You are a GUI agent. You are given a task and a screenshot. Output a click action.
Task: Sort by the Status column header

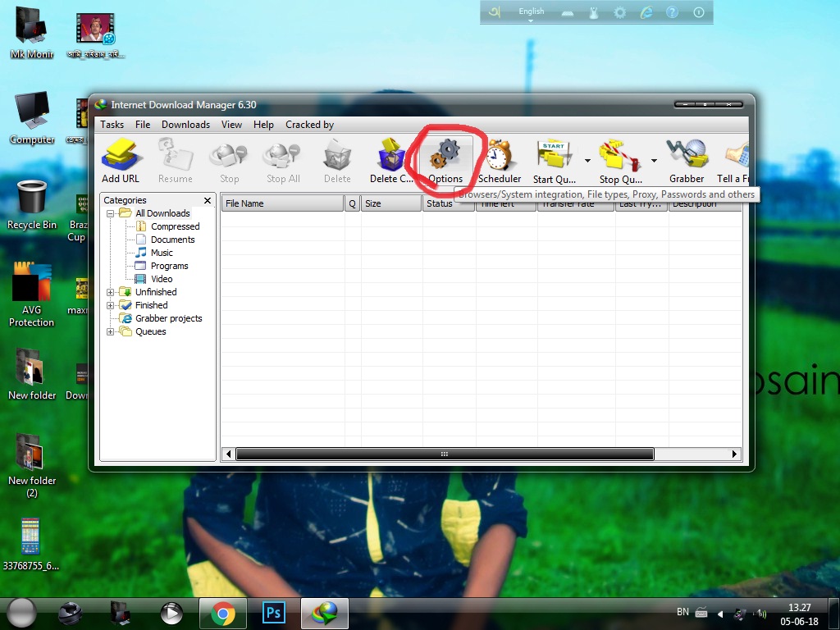pos(449,203)
